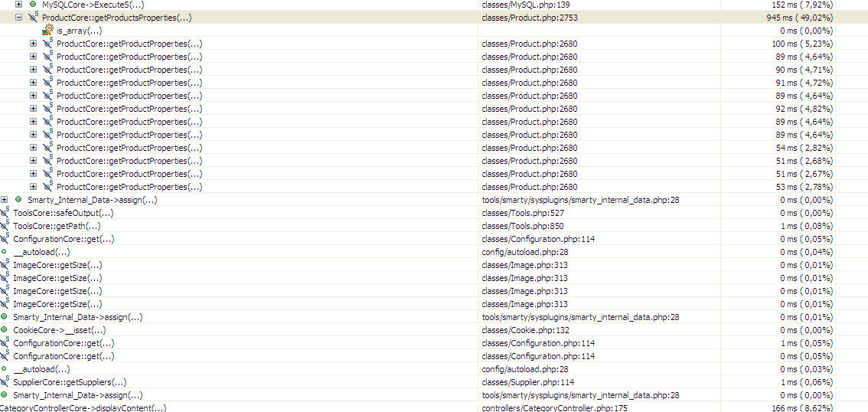
Task: Select the CategoryControllerCore->displayContent(...) row label
Action: 83,408
